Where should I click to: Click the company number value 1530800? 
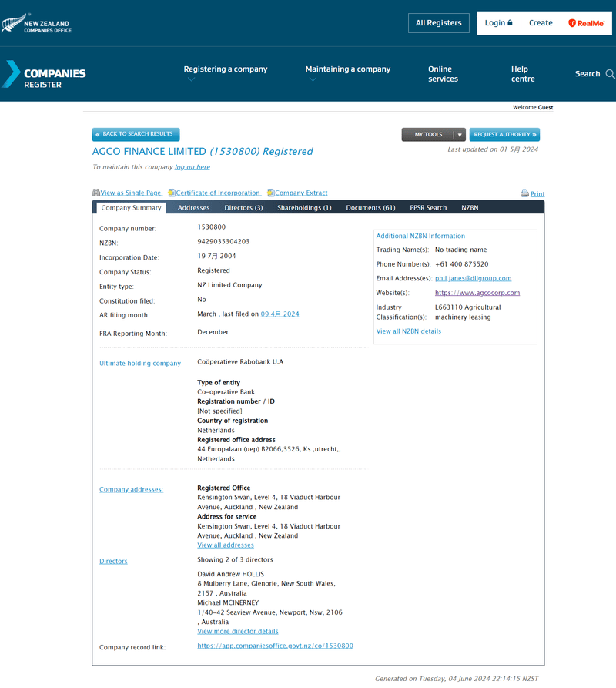tap(211, 227)
